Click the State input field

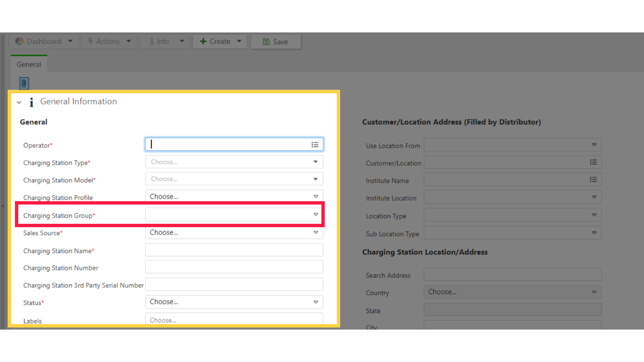(x=513, y=309)
